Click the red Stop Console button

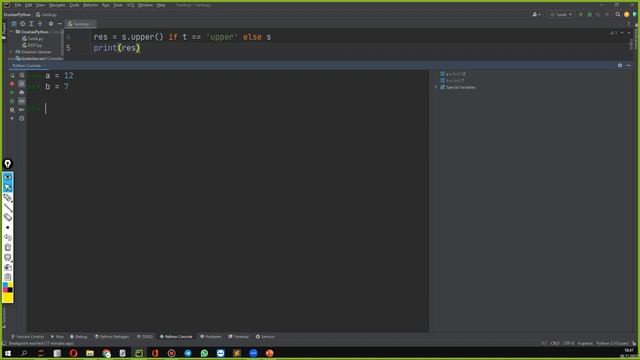tap(12, 84)
